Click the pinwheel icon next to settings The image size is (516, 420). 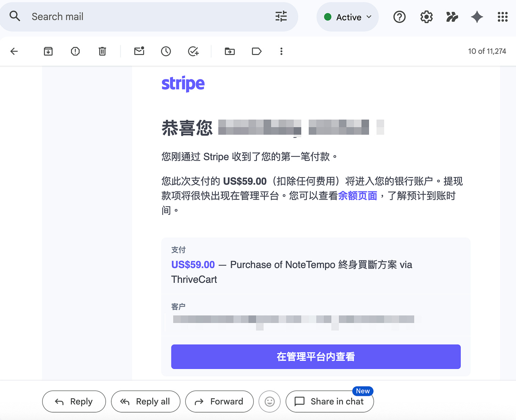pyautogui.click(x=452, y=17)
